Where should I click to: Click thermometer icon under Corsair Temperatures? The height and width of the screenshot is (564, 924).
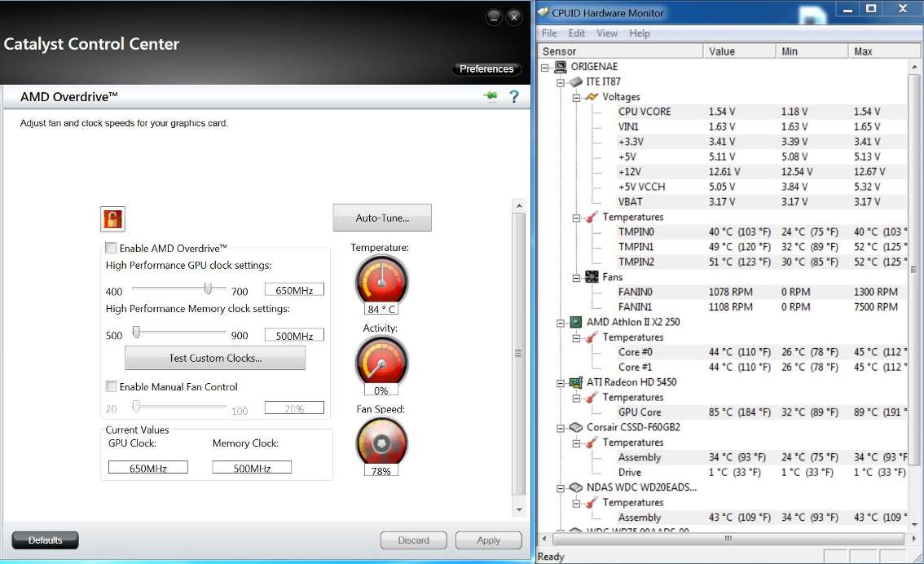(592, 442)
